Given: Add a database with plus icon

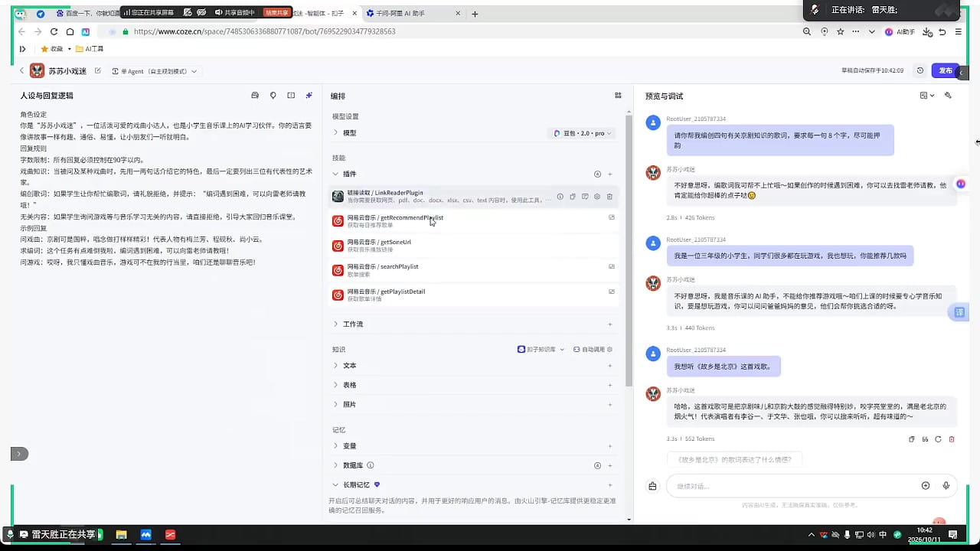Looking at the screenshot, I should 610,465.
